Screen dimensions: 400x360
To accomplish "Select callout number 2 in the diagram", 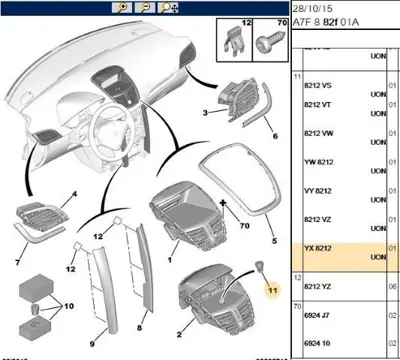I will (x=179, y=334).
